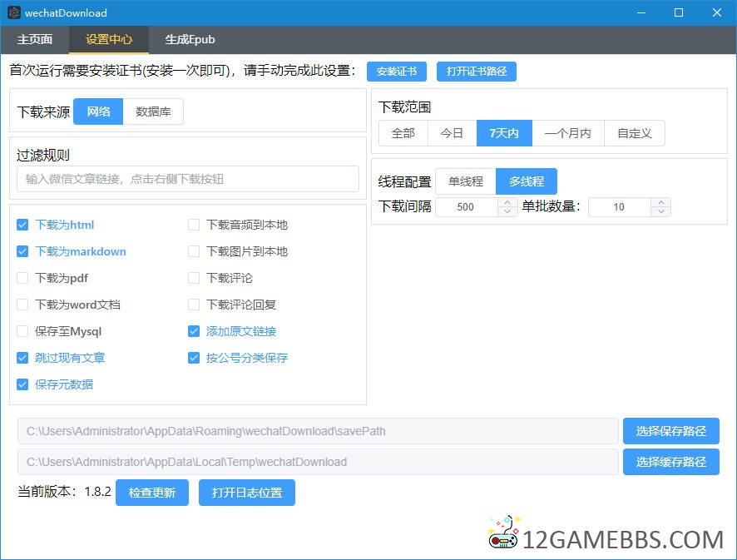Enable 下载为pdf option

(22, 278)
